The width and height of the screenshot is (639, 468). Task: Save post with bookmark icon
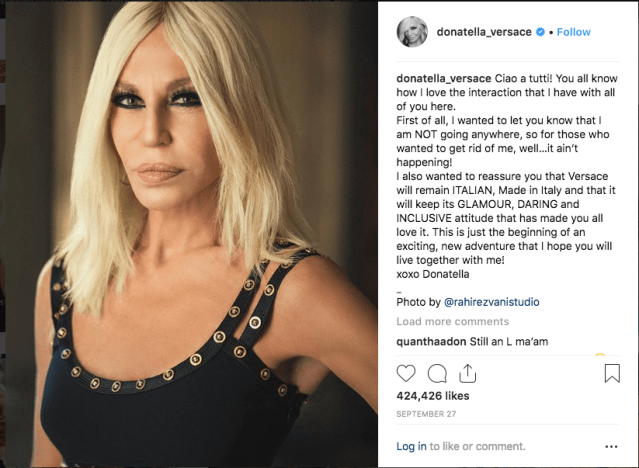point(612,373)
